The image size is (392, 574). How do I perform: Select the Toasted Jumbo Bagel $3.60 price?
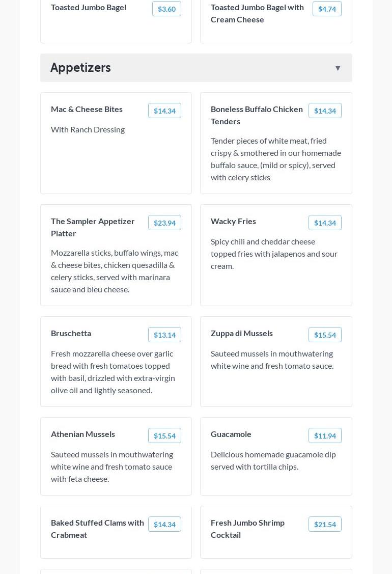point(166,9)
